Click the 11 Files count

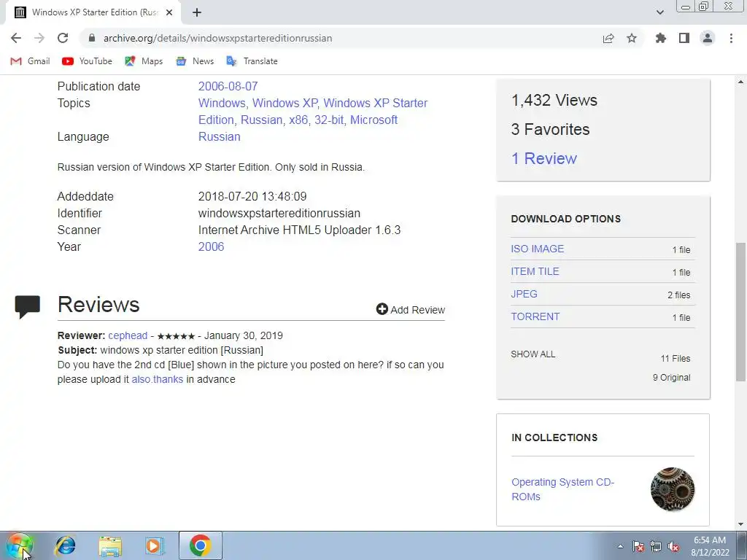click(675, 359)
